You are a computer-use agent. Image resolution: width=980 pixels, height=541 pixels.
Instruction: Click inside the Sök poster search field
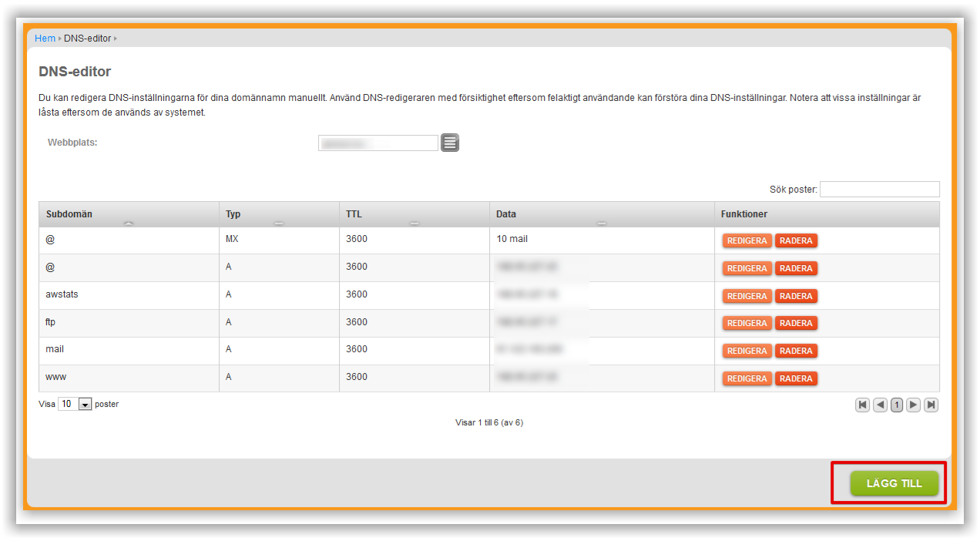point(879,189)
